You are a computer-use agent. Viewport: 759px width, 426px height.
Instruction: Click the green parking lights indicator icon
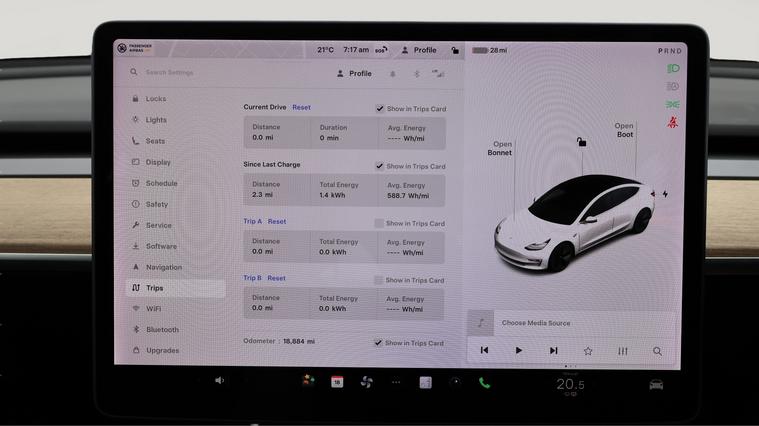[673, 104]
